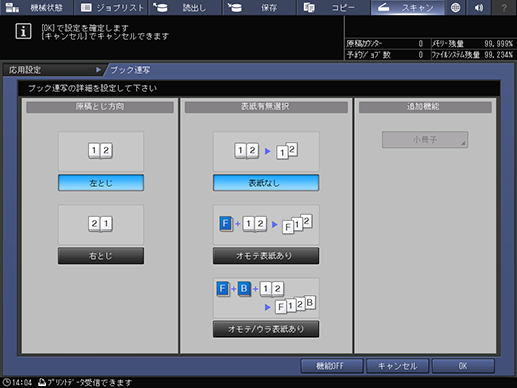This screenshot has width=517, height=388.
Task: Click the 追加機能 section header
Action: click(425, 107)
